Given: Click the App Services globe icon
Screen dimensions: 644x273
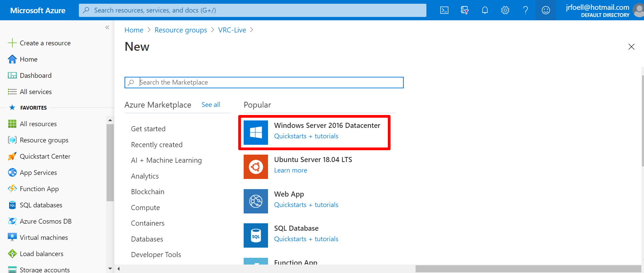Looking at the screenshot, I should point(12,173).
